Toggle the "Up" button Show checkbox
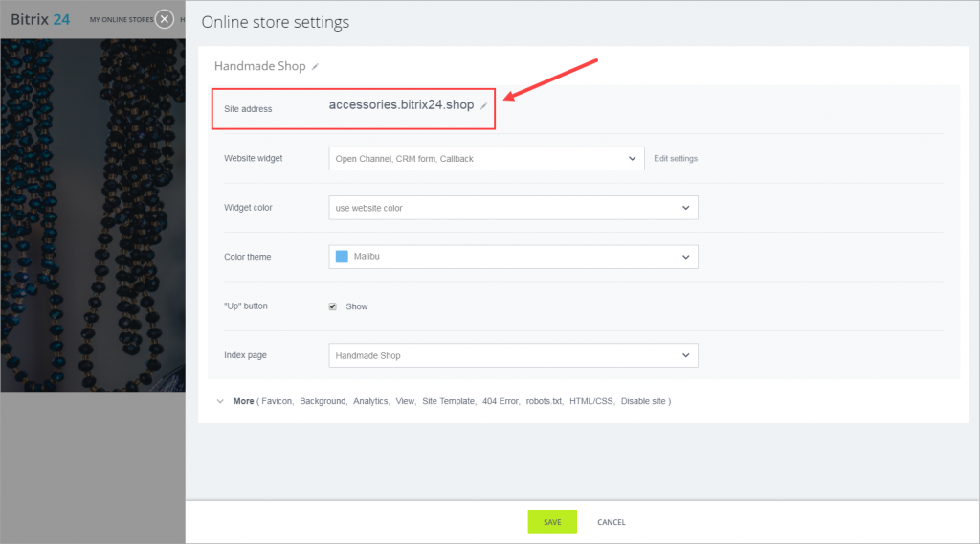This screenshot has height=544, width=980. (332, 306)
